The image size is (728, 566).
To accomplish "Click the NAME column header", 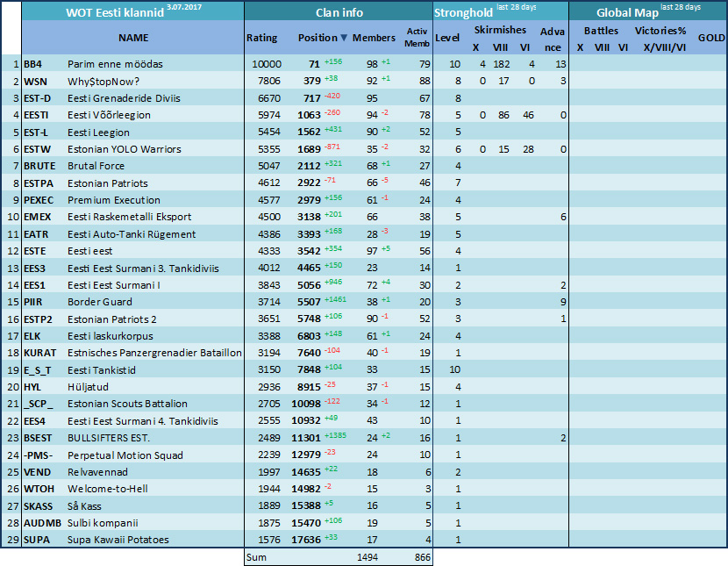I will [x=133, y=38].
